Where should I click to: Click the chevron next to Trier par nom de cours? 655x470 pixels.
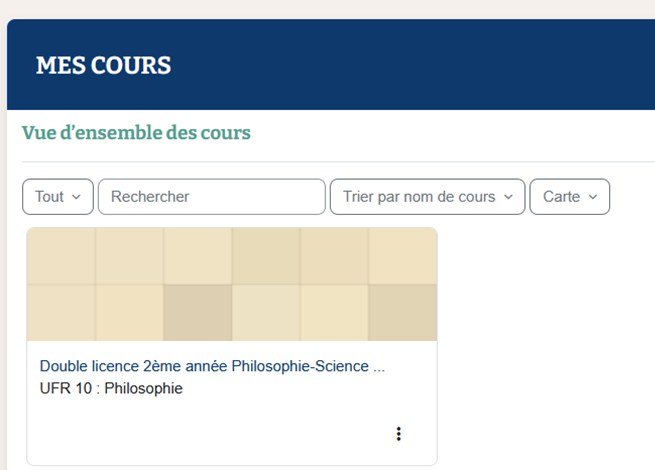pos(508,197)
